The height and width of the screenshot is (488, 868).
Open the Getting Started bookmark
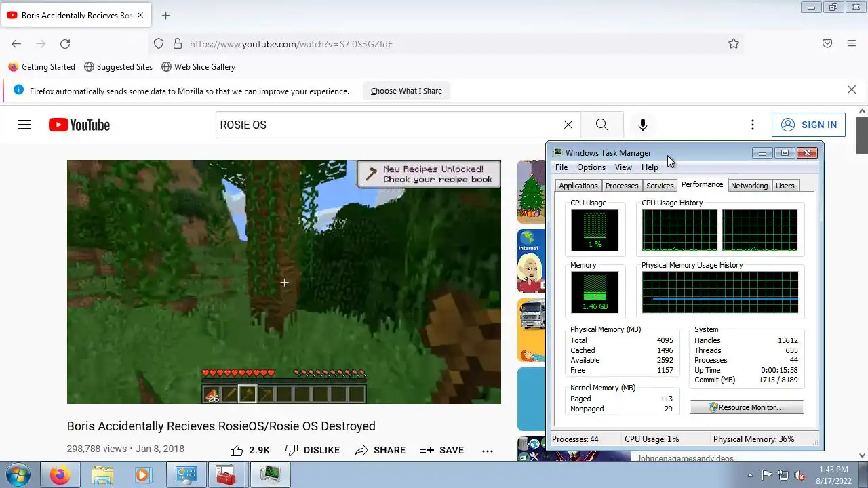click(x=41, y=67)
